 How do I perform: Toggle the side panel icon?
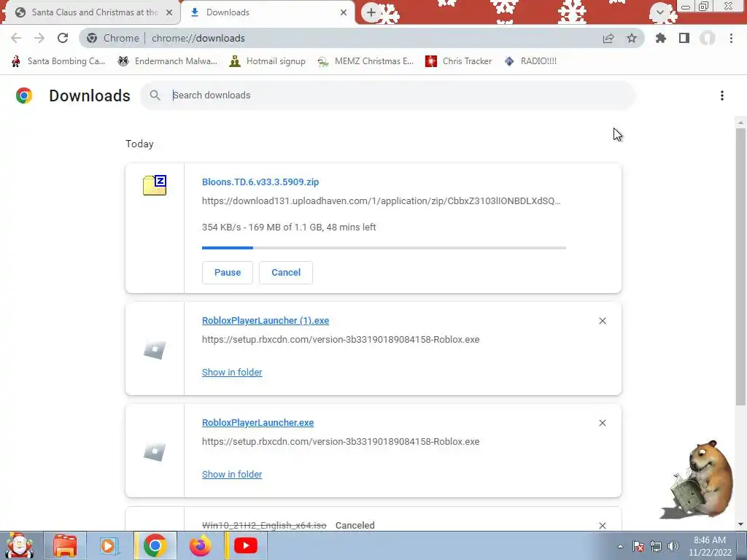pos(684,38)
